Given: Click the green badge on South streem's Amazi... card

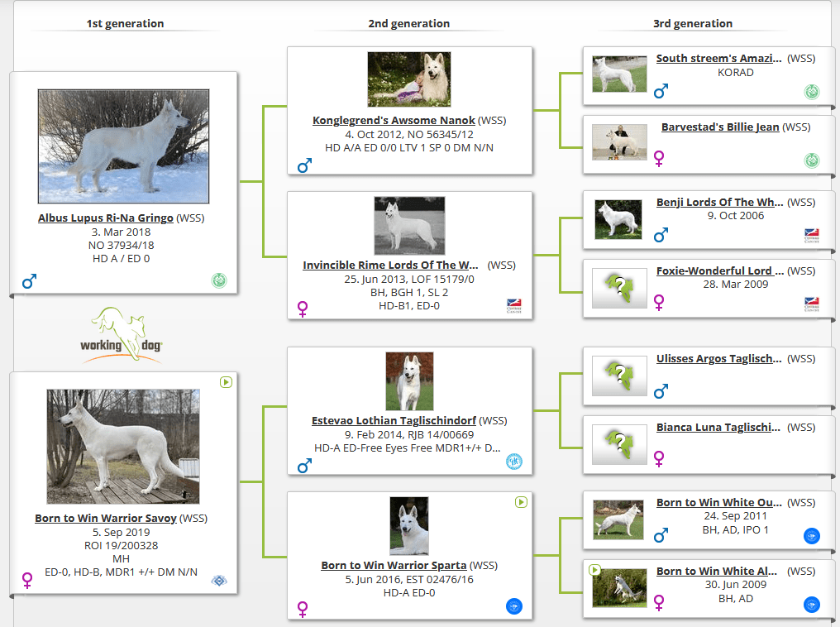Looking at the screenshot, I should click(x=812, y=92).
